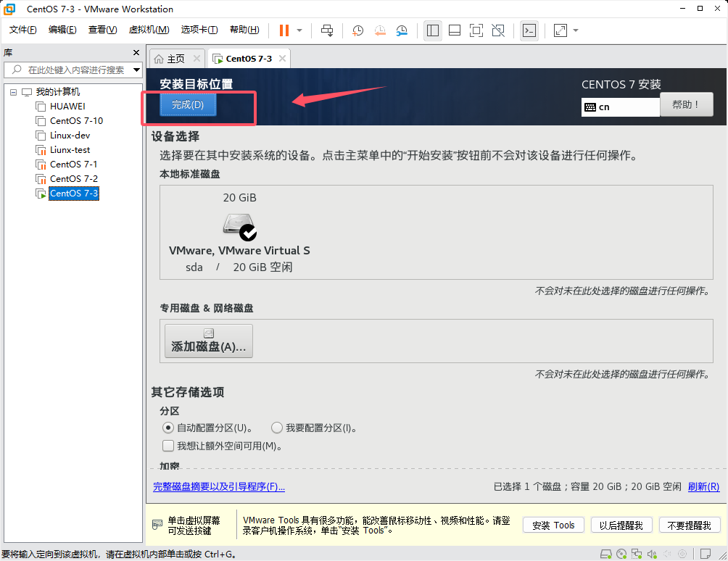
Task: Close the library panel
Action: 136,53
